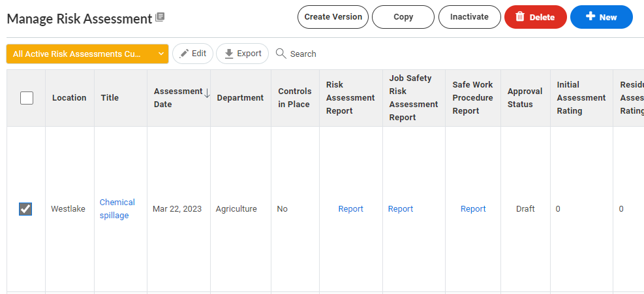Viewport: 644px width, 294px height.
Task: Click the Risk Assessment Report column header
Action: click(x=350, y=98)
